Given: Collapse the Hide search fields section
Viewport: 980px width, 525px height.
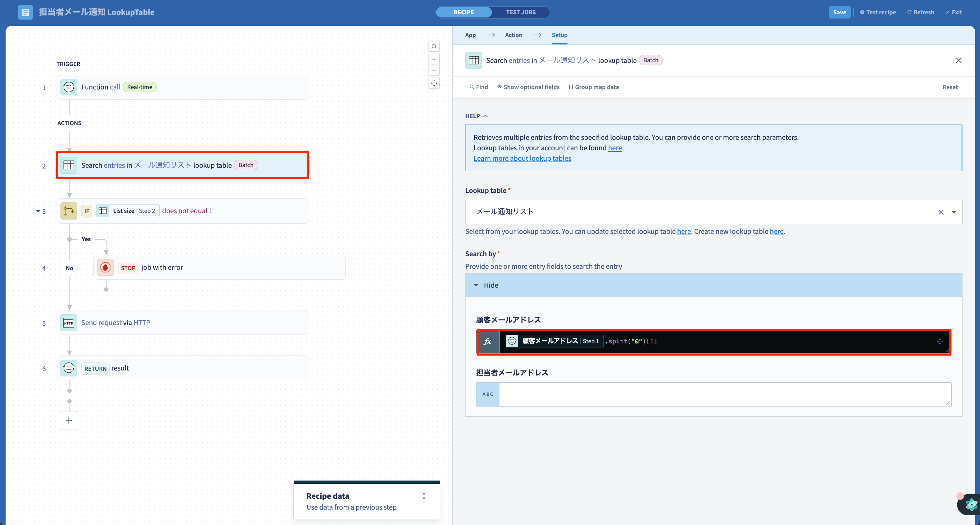Looking at the screenshot, I should (486, 285).
